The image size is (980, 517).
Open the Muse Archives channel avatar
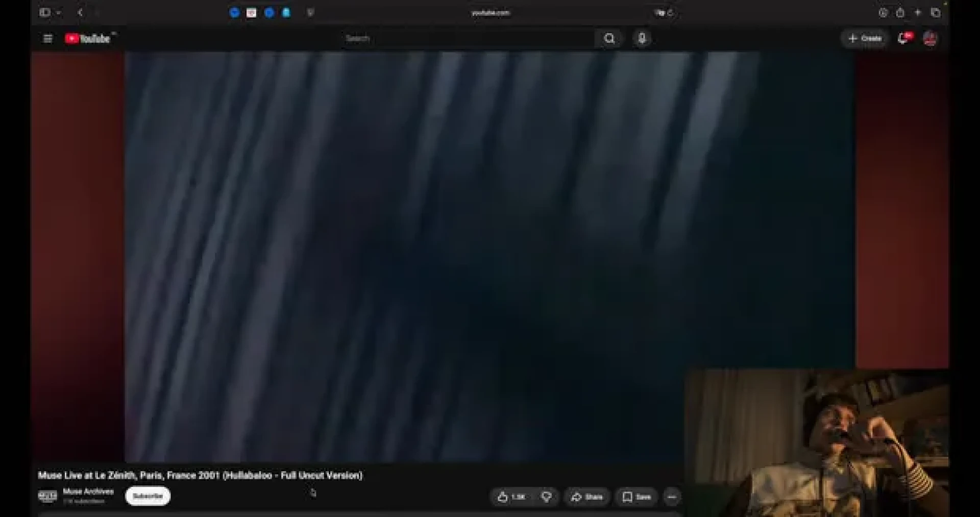(47, 496)
